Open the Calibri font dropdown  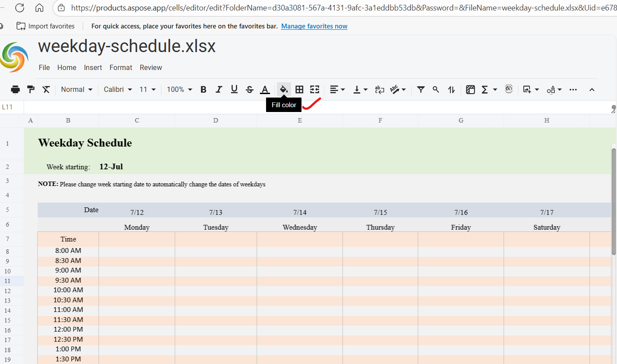pyautogui.click(x=118, y=90)
